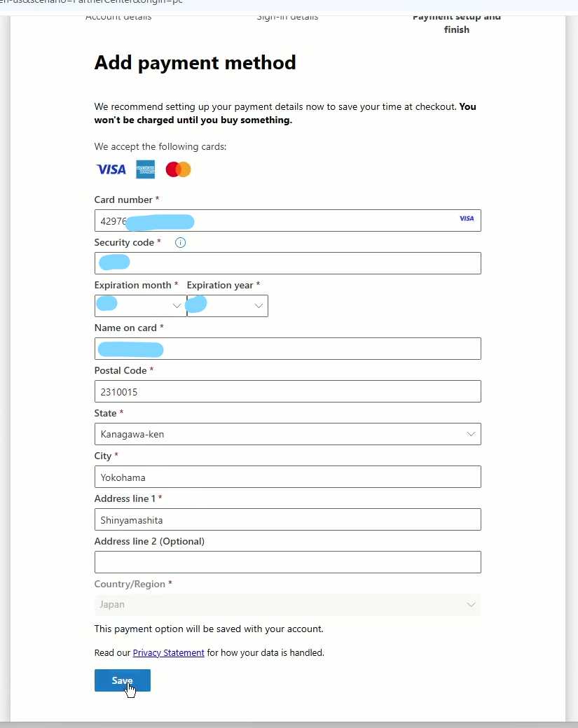Open the Expiration year dropdown
The width and height of the screenshot is (578, 728).
(x=228, y=306)
